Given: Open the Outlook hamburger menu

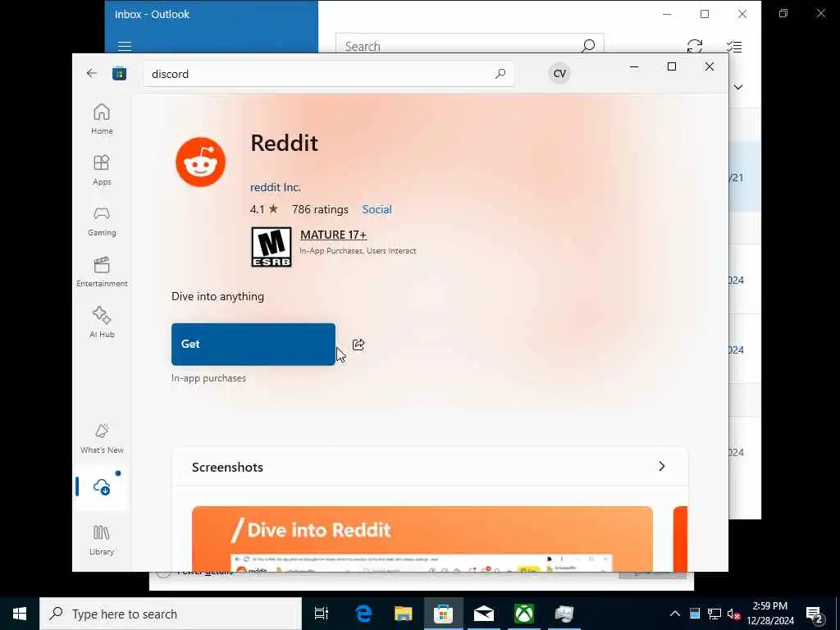Looking at the screenshot, I should pyautogui.click(x=125, y=47).
